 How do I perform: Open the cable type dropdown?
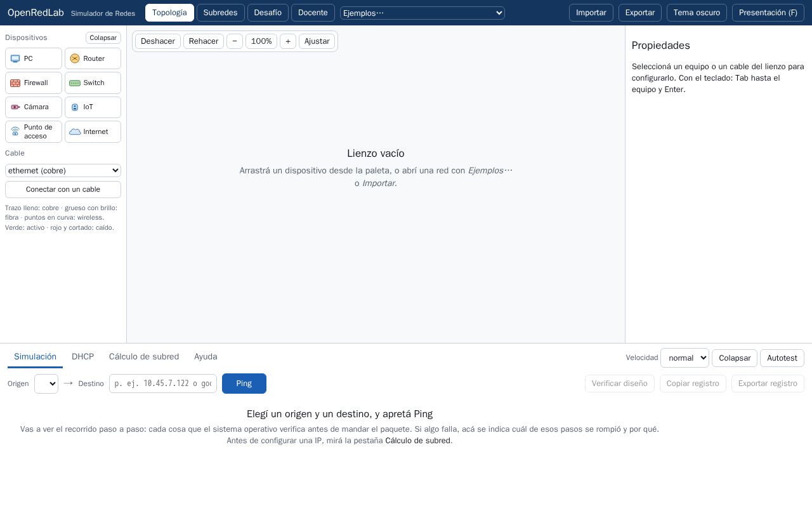[63, 170]
